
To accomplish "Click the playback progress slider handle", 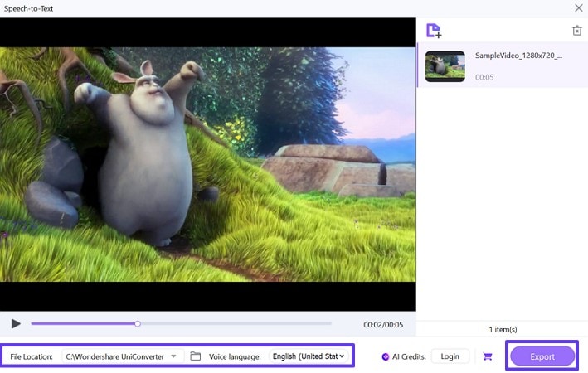I will tap(138, 323).
